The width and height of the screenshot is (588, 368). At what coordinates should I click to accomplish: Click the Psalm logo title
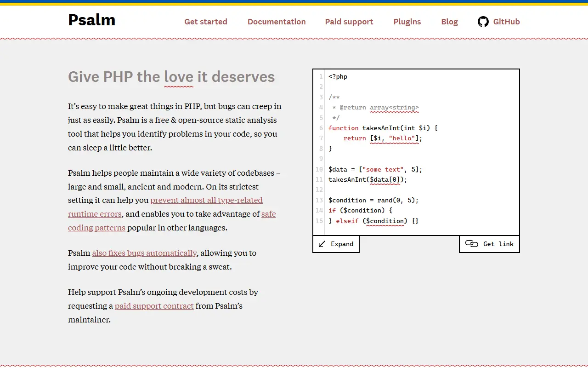pos(92,20)
